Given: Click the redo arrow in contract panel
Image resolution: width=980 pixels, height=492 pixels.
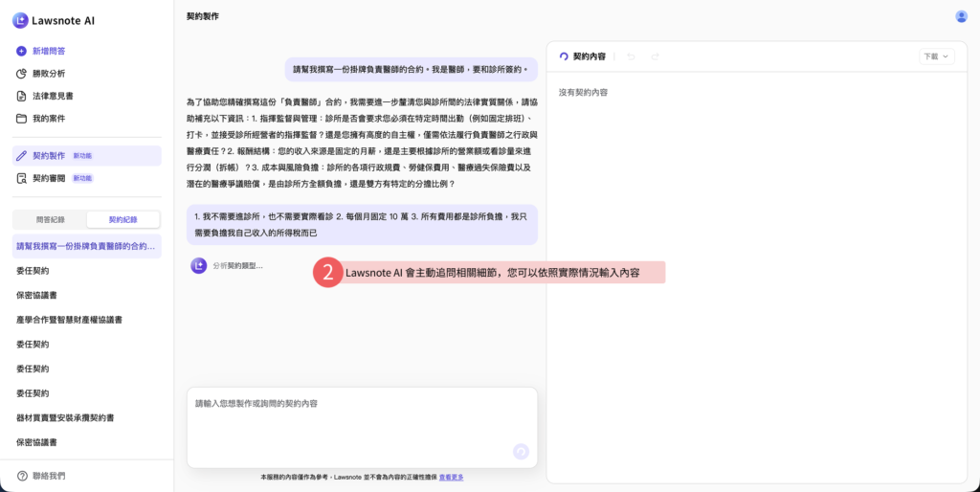Looking at the screenshot, I should tap(655, 56).
